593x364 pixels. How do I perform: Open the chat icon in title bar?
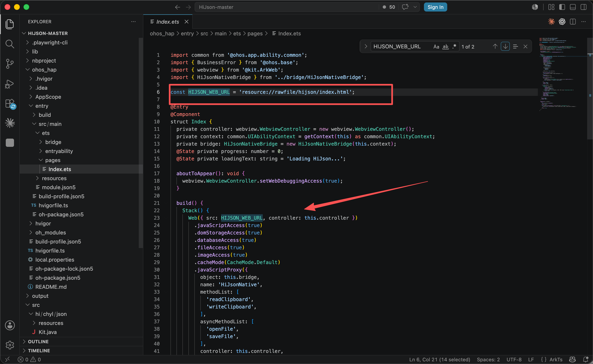tap(405, 7)
